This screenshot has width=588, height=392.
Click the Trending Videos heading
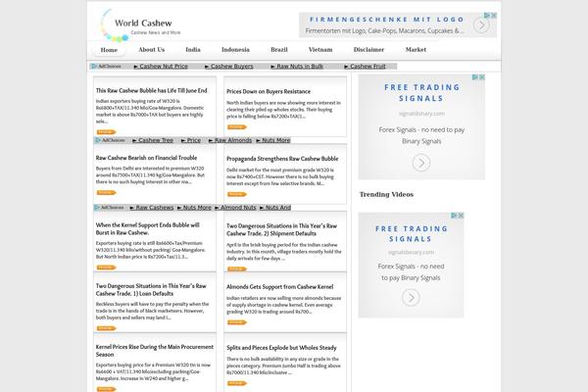click(x=386, y=194)
